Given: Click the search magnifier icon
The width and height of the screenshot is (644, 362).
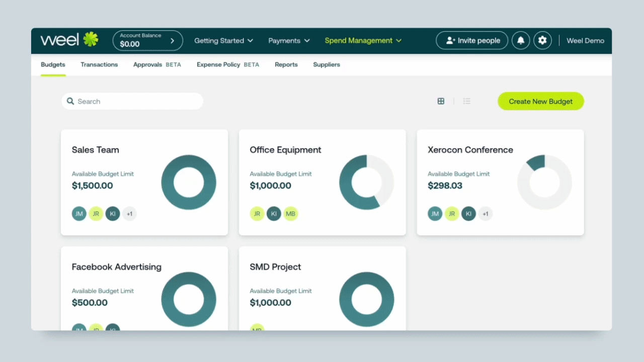Looking at the screenshot, I should tap(70, 101).
